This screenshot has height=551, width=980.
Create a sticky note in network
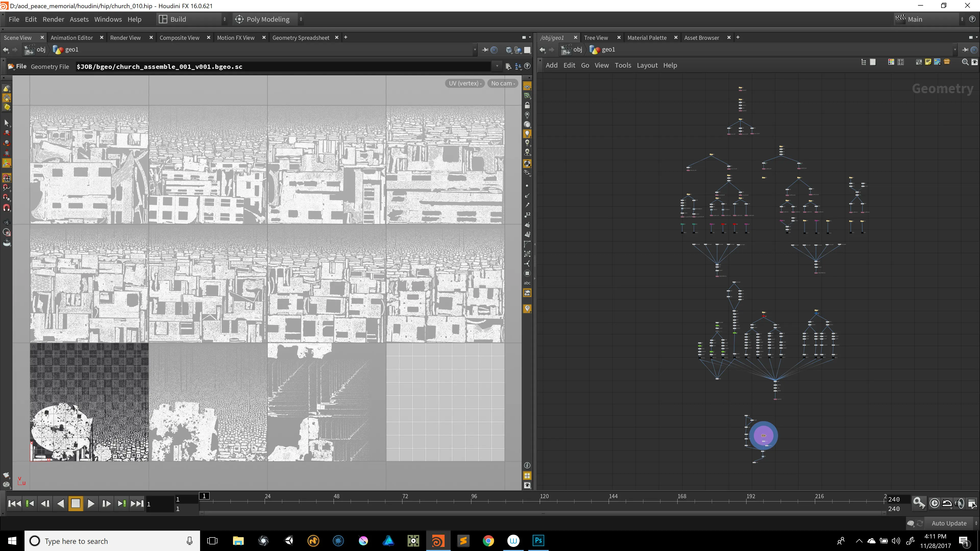[x=928, y=62]
